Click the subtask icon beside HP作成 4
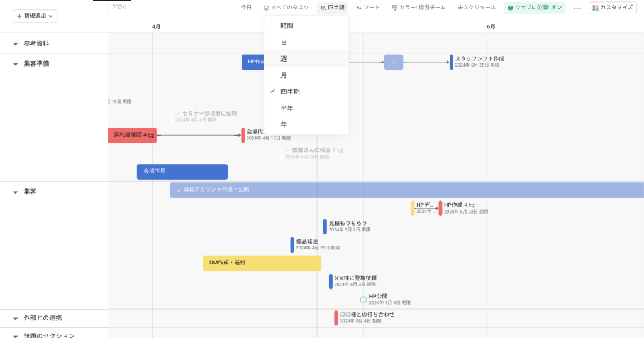The height and width of the screenshot is (338, 644). [472, 205]
